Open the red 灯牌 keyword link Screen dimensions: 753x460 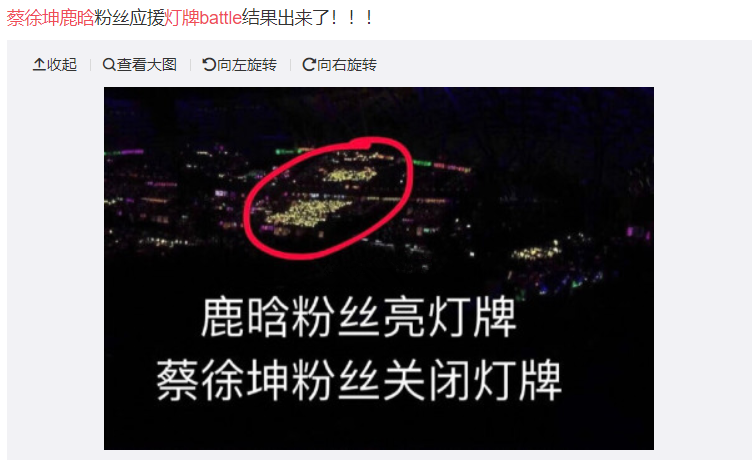pyautogui.click(x=182, y=18)
